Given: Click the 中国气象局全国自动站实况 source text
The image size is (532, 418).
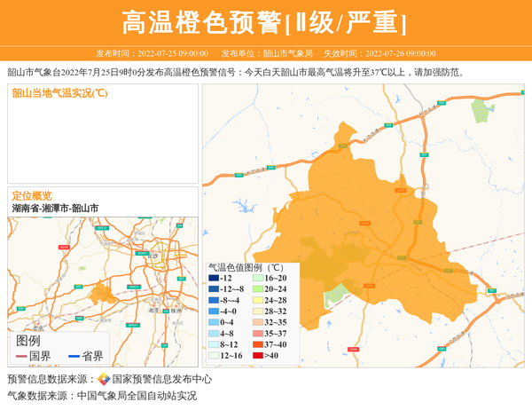Looking at the screenshot, I should (x=137, y=396).
